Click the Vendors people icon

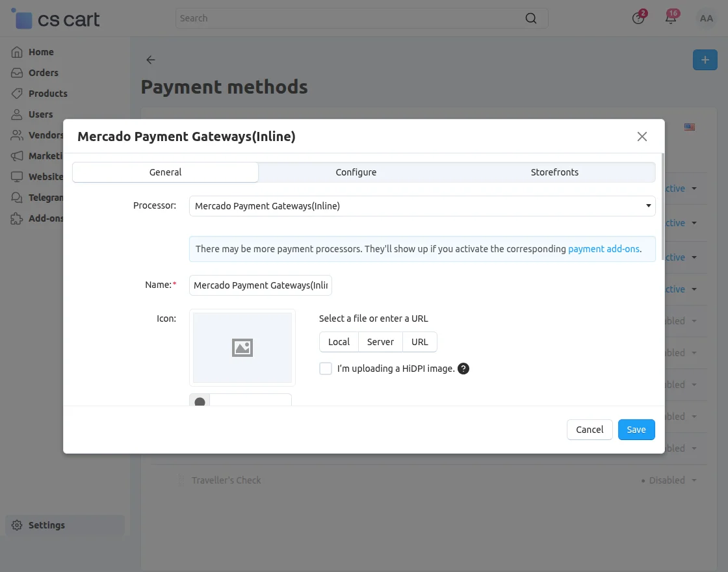pyautogui.click(x=17, y=135)
